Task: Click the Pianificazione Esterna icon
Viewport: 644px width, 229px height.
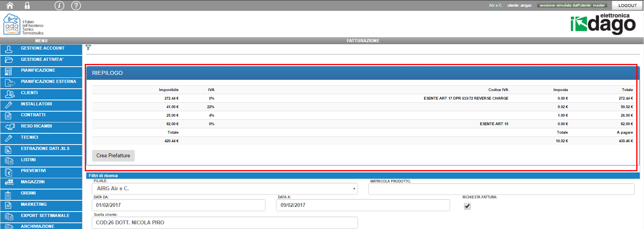Action: [9, 83]
